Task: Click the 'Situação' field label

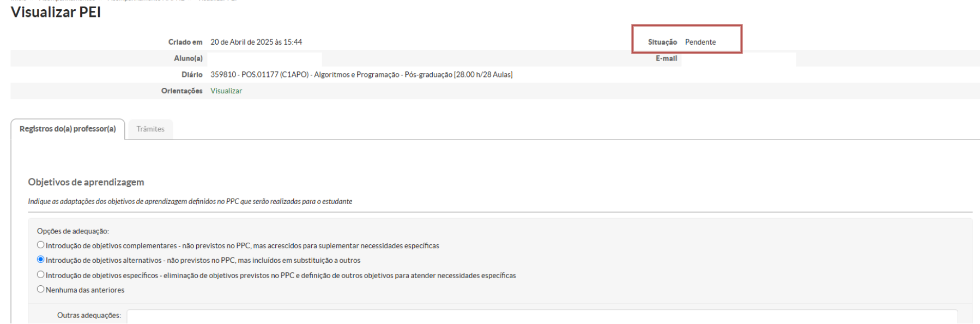Action: pos(662,42)
